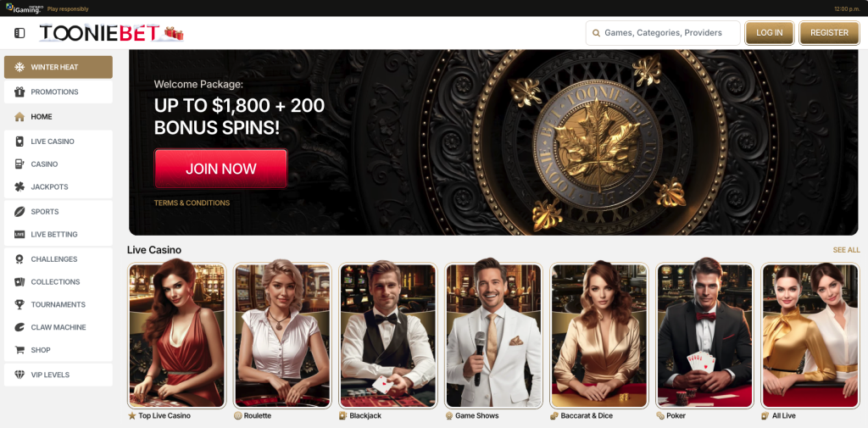
Task: Click the gift box icon for Promotions
Action: (x=19, y=92)
